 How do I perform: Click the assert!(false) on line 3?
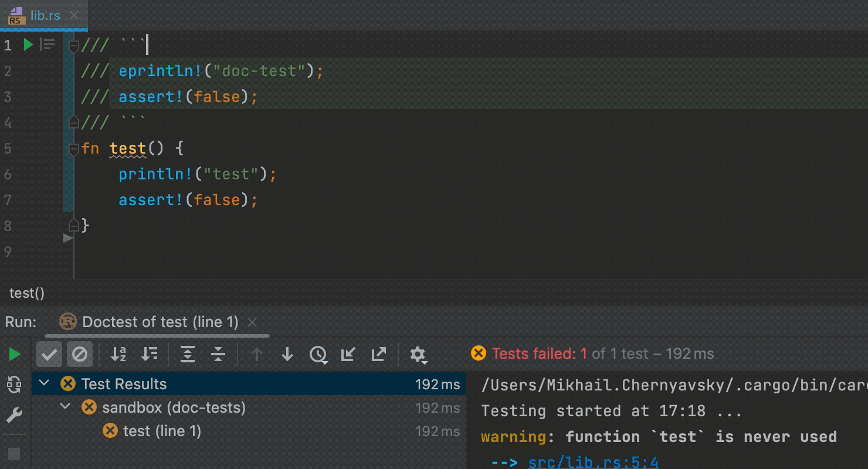188,97
